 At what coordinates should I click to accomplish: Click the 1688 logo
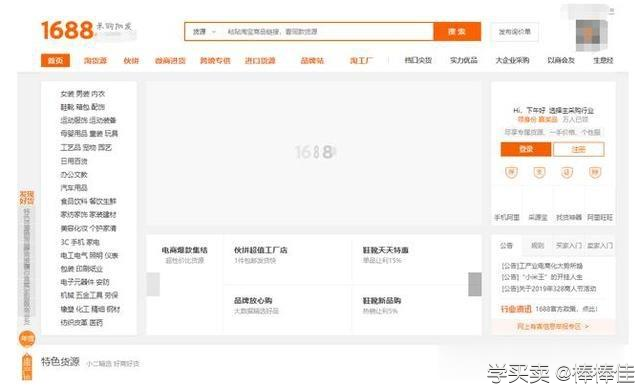(67, 30)
